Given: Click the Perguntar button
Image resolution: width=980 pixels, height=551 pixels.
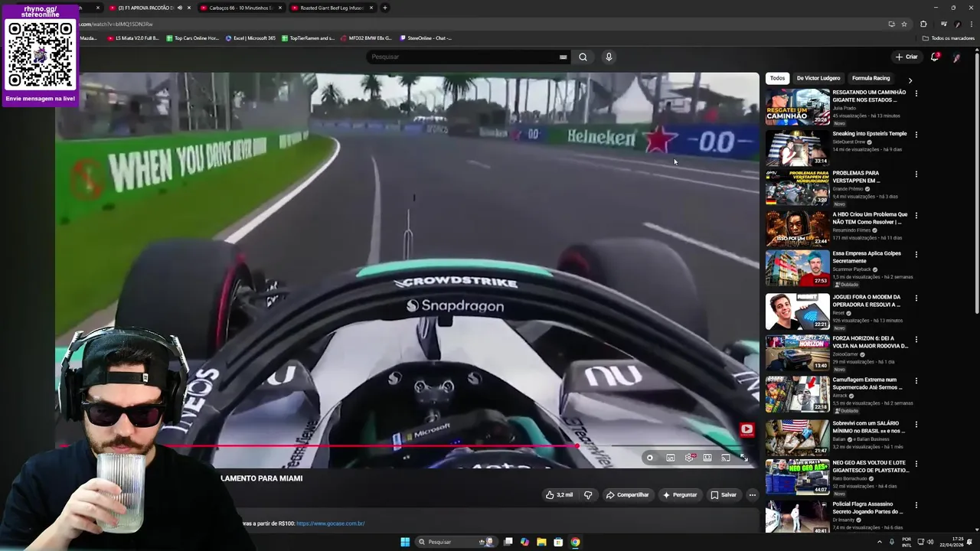Looking at the screenshot, I should tap(680, 495).
